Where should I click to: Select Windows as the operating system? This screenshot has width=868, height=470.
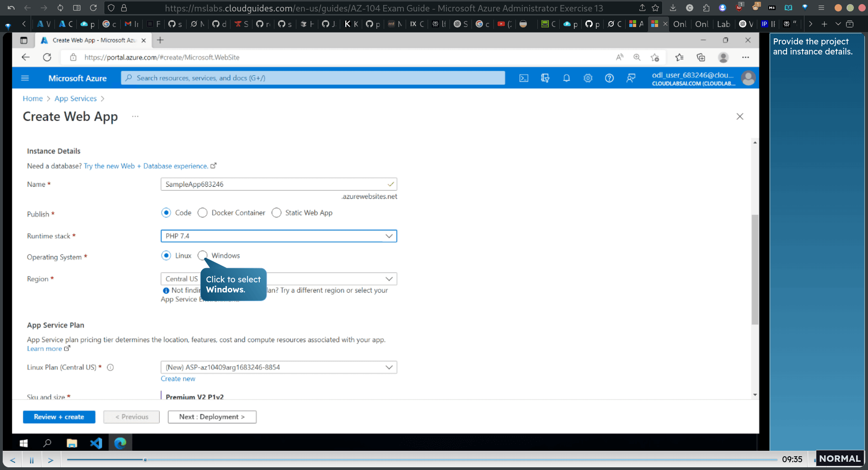[x=203, y=255]
